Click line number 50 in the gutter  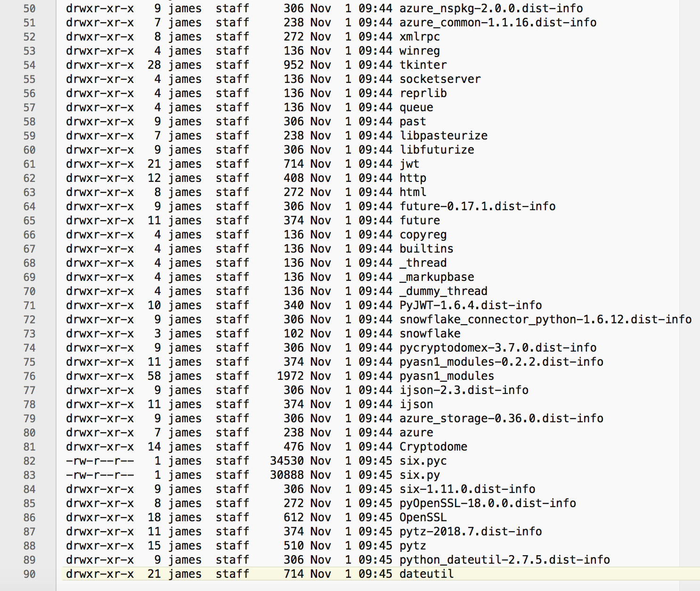click(x=29, y=8)
